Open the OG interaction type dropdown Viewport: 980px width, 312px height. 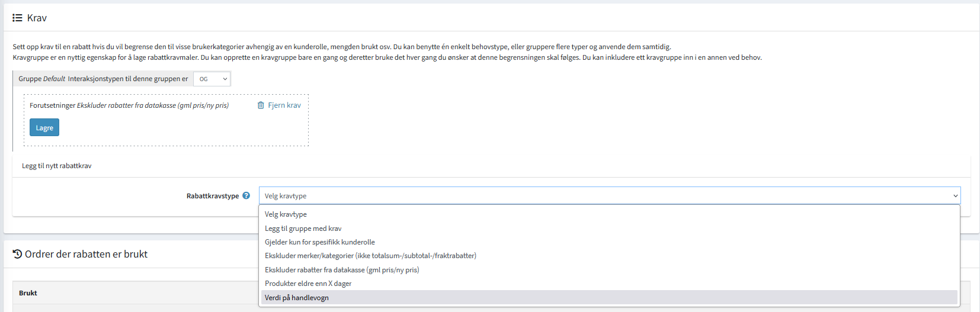(212, 79)
